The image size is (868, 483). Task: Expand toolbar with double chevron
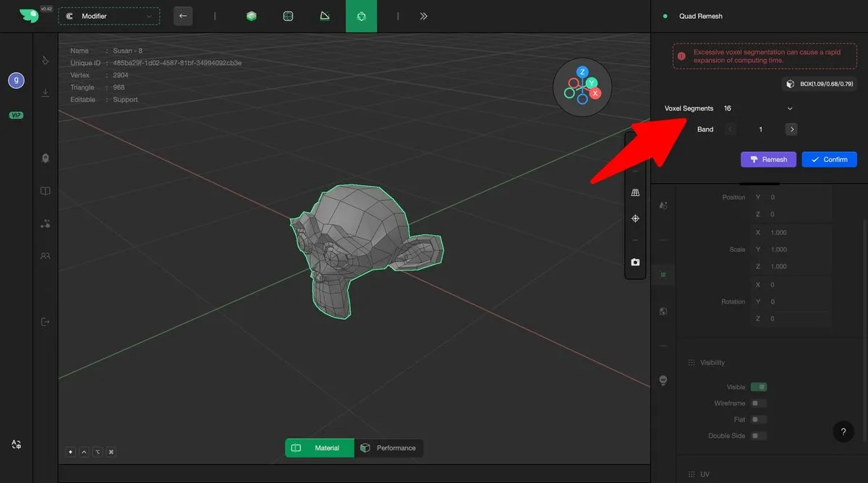424,16
